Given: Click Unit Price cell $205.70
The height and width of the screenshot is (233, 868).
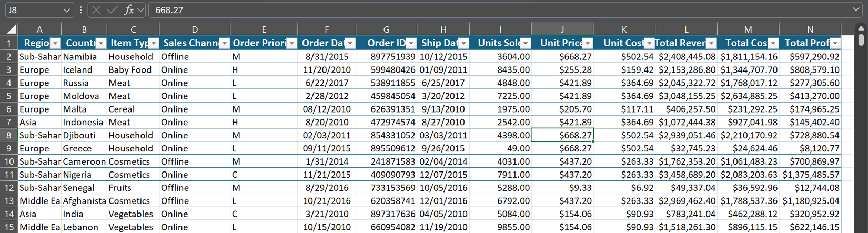Looking at the screenshot, I should tap(562, 109).
